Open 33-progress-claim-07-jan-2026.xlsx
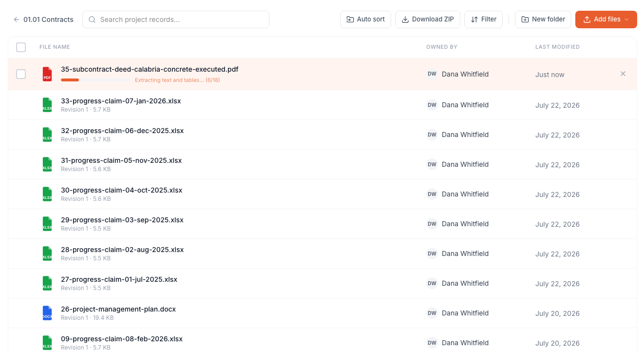The width and height of the screenshot is (644, 352). click(121, 101)
